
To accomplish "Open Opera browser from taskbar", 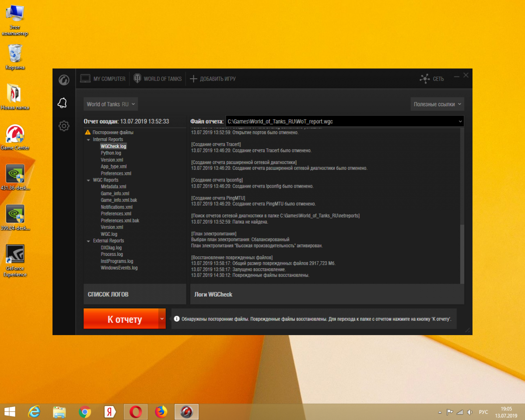I will point(136,412).
